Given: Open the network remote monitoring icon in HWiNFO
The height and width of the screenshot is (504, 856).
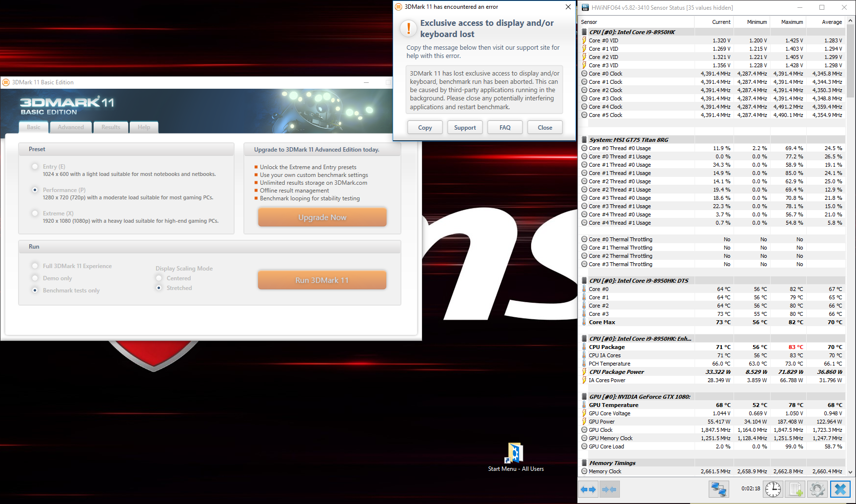Looking at the screenshot, I should click(718, 489).
